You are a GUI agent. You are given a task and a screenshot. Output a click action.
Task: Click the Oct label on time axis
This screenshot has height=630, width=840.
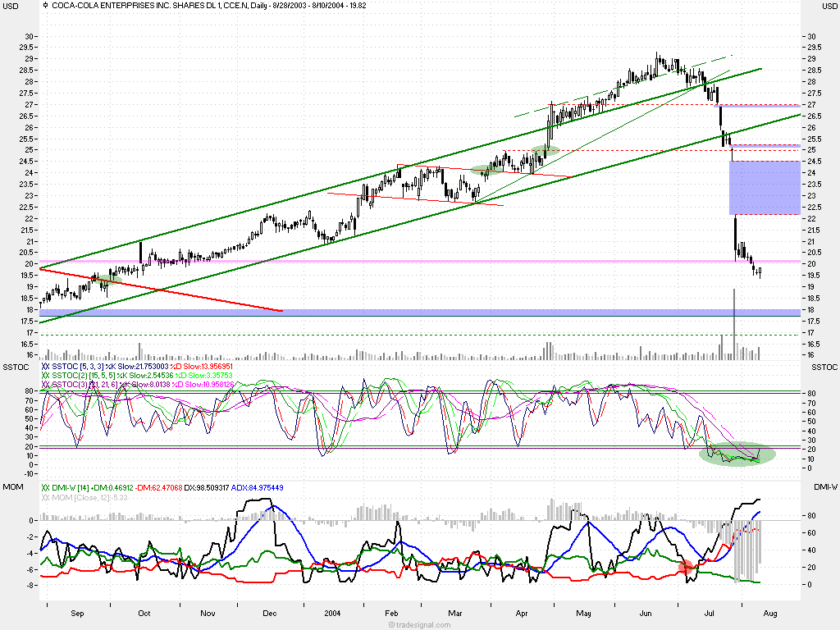pyautogui.click(x=144, y=614)
